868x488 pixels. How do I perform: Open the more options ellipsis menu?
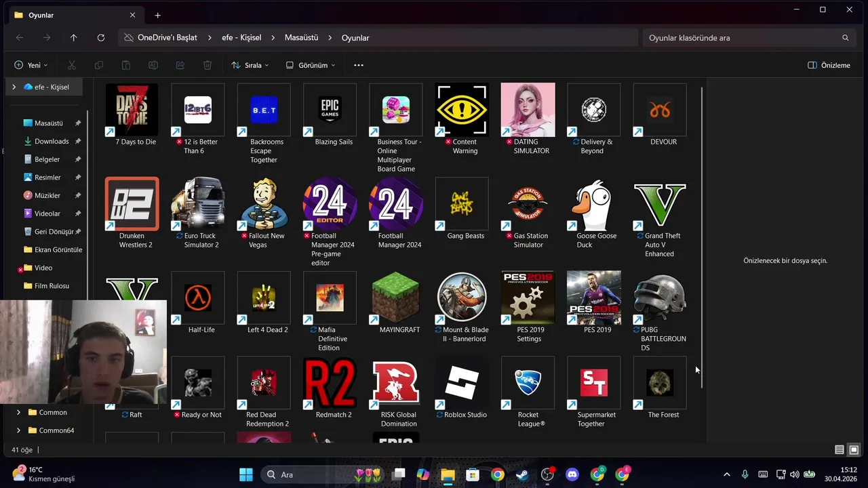pos(359,65)
